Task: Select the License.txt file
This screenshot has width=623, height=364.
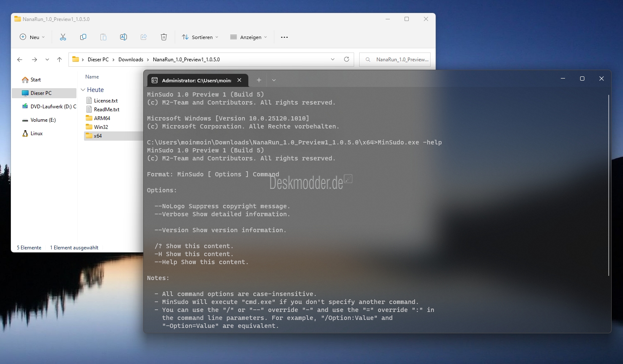Action: click(105, 101)
